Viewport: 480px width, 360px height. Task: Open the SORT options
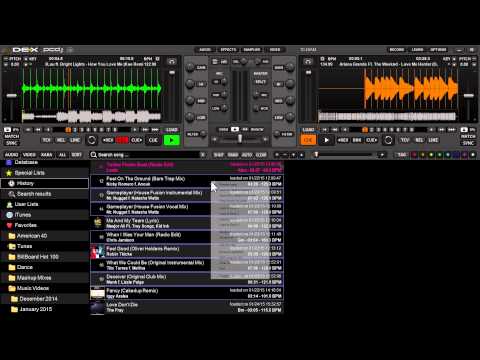(76, 155)
